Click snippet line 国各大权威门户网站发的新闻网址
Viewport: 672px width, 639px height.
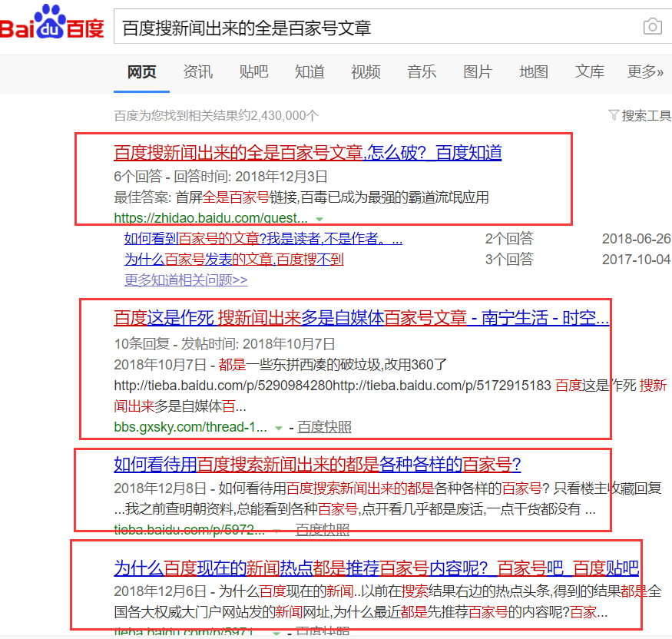coord(360,612)
